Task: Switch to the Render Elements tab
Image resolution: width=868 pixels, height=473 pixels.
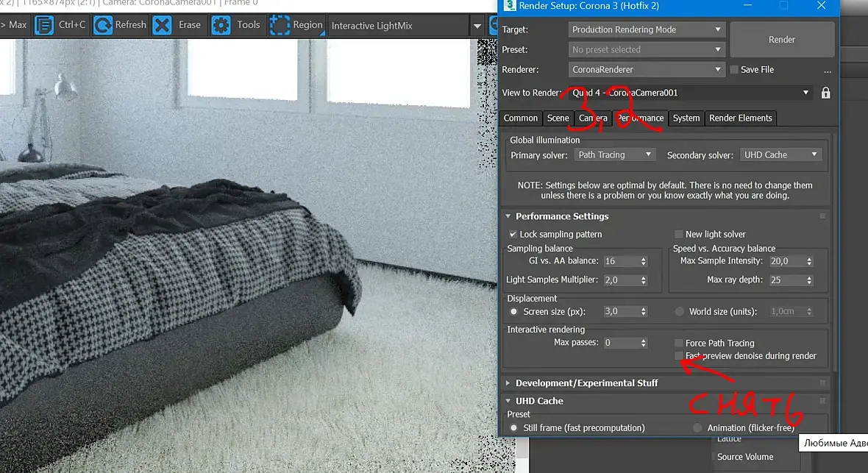Action: coord(741,118)
